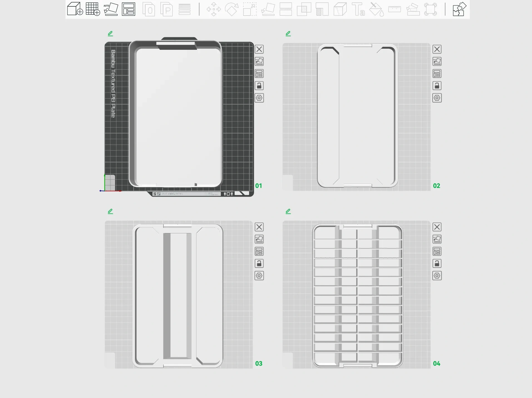
Task: Select the tray model on plate 01
Action: (176, 114)
